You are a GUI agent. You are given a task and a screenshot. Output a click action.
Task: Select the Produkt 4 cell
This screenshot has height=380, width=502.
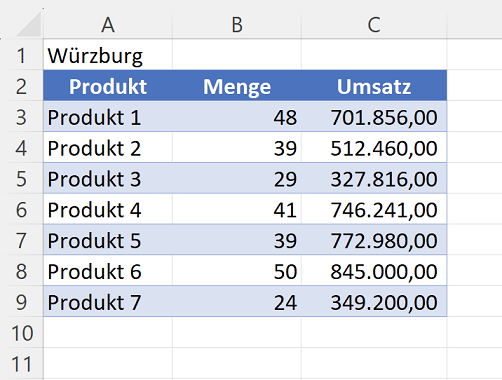point(108,209)
